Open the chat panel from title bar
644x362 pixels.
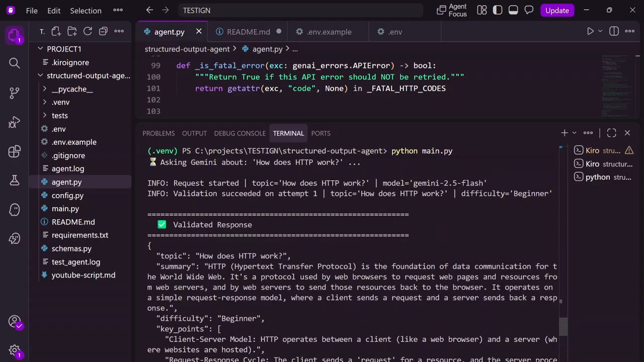point(529,10)
